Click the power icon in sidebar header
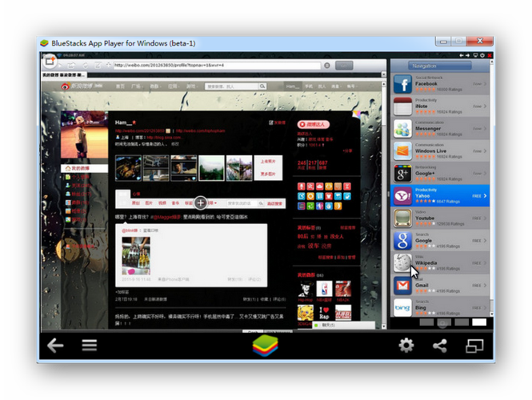This screenshot has width=532, height=400. [x=482, y=55]
